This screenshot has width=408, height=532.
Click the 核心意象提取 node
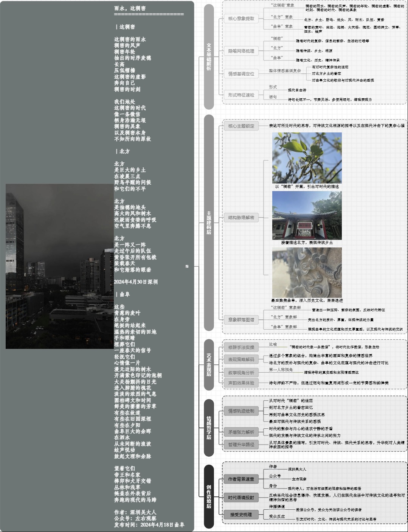241,19
